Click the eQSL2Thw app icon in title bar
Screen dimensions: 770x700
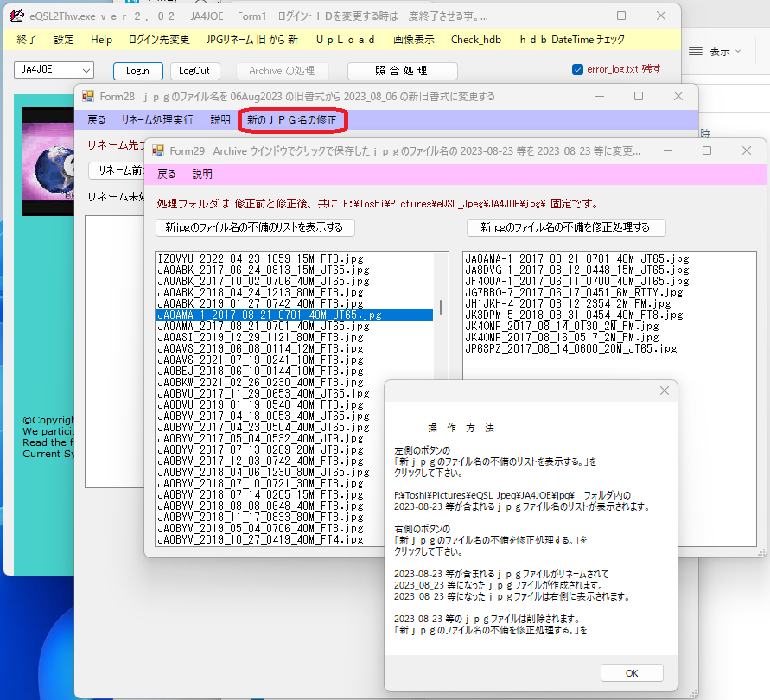click(17, 16)
